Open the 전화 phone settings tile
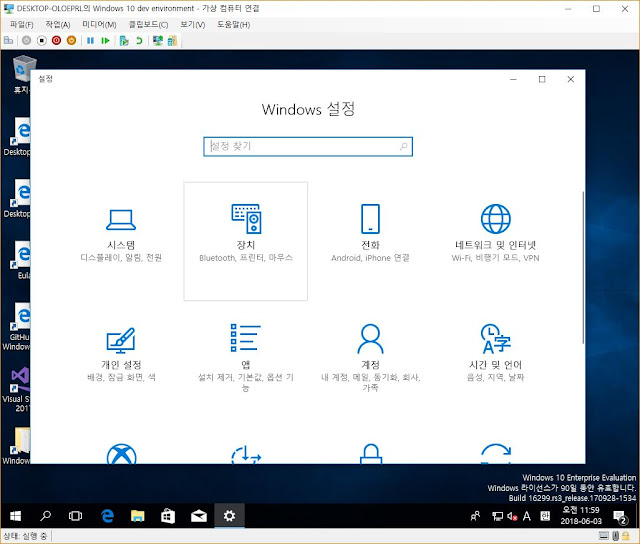 pos(370,241)
